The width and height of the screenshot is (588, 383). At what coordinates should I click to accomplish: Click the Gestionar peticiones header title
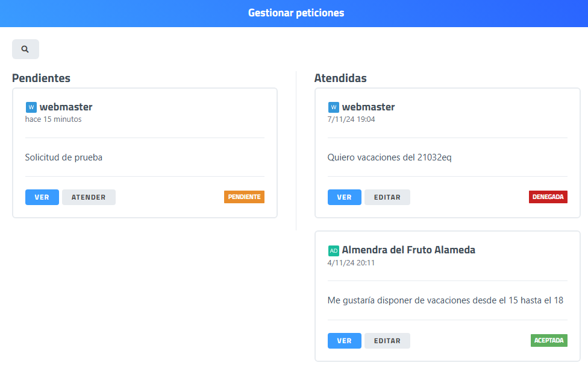(x=296, y=13)
